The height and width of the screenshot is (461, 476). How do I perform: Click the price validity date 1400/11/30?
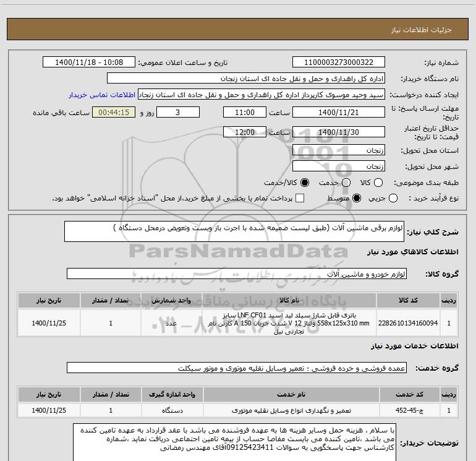[x=339, y=132]
